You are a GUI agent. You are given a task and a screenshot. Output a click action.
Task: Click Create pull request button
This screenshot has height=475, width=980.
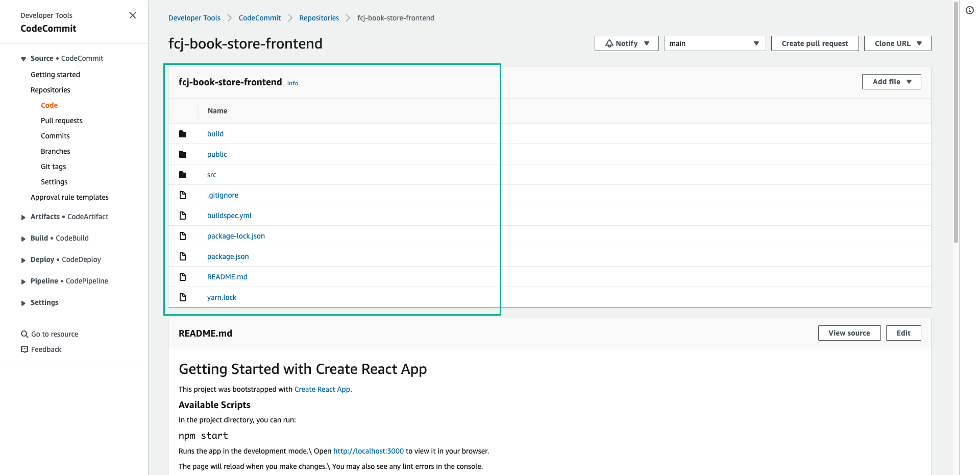click(815, 43)
